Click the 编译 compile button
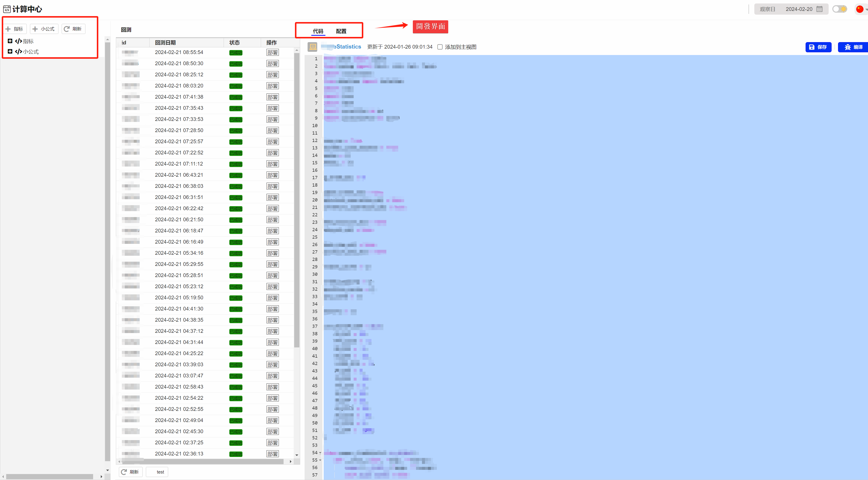This screenshot has height=480, width=868. 853,47
